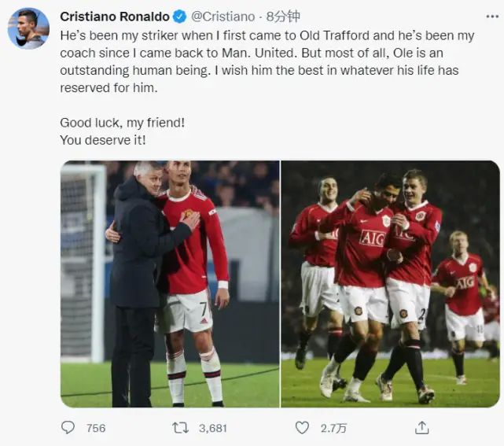Open Cristiano Ronaldo's profile avatar
Image resolution: width=504 pixels, height=446 pixels.
click(28, 28)
